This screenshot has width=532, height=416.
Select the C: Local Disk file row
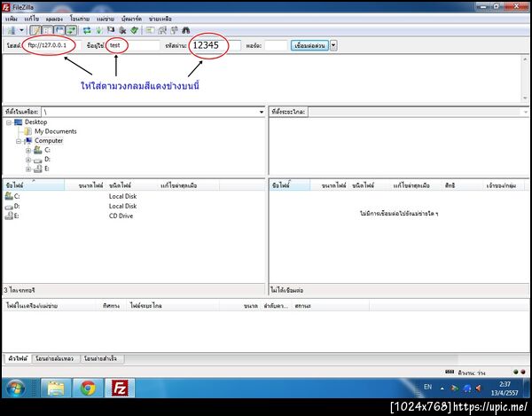click(x=134, y=196)
